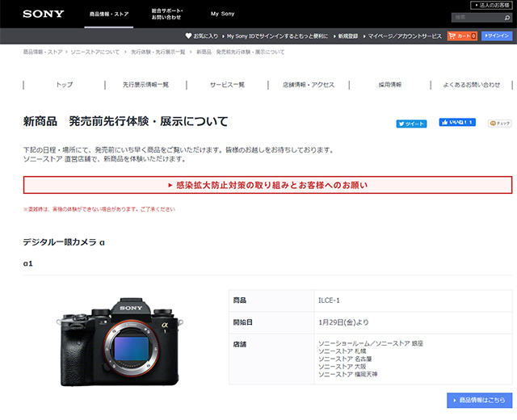Click the Twitter ツイート button
This screenshot has height=420, width=517.
[411, 124]
